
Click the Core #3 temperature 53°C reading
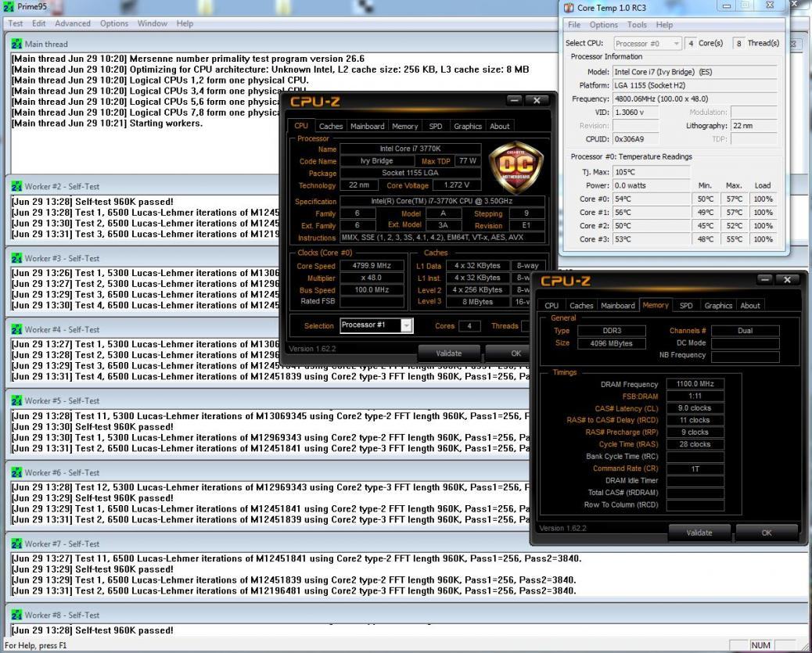click(651, 239)
